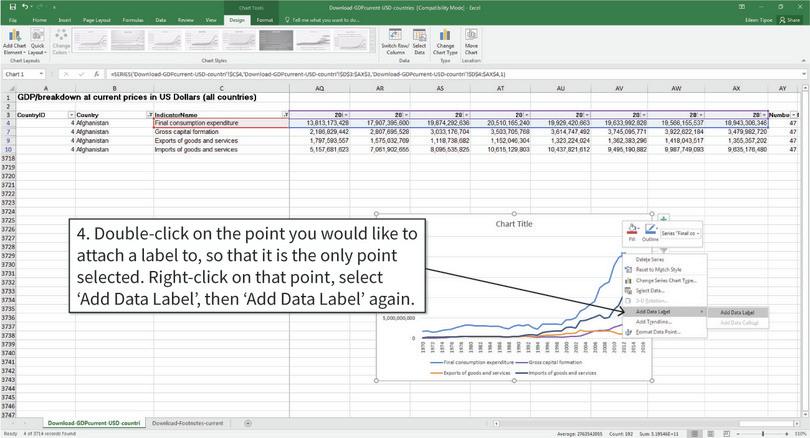
Task: Click the Outline icon in mini toolbar
Action: 650,233
